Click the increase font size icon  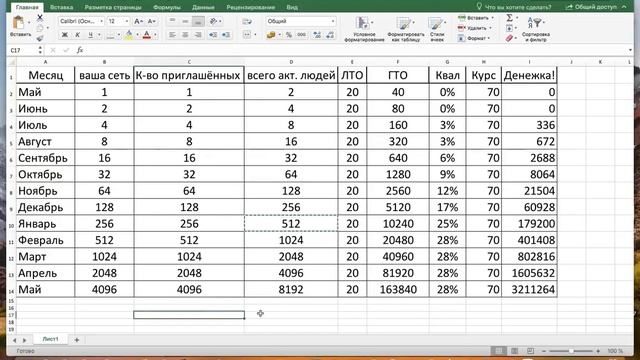pos(138,21)
